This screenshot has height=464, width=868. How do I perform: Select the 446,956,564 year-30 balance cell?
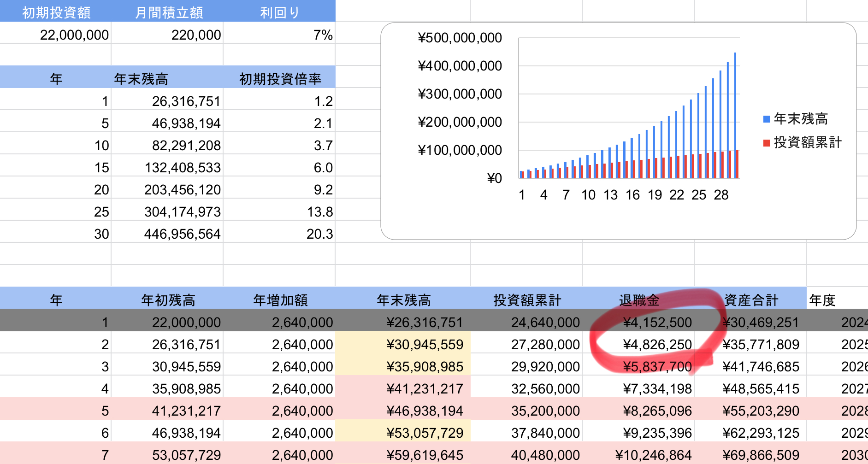click(182, 234)
